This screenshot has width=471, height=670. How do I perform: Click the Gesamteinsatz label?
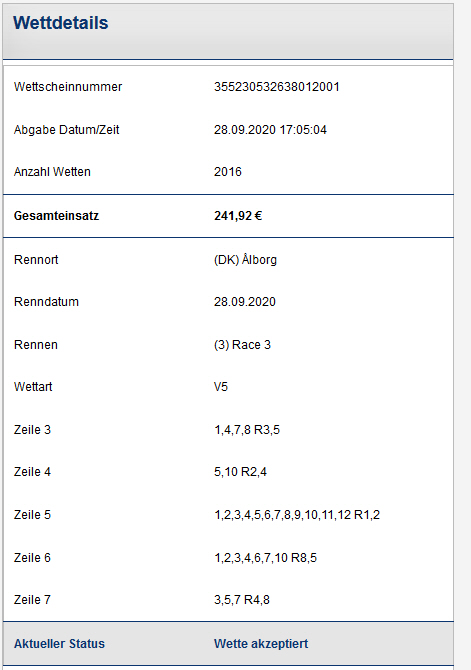click(56, 216)
